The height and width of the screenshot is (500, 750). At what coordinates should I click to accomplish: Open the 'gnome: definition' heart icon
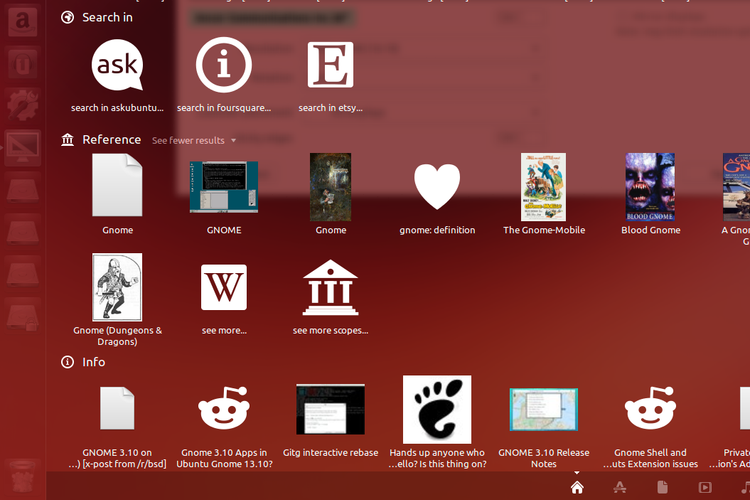(437, 187)
